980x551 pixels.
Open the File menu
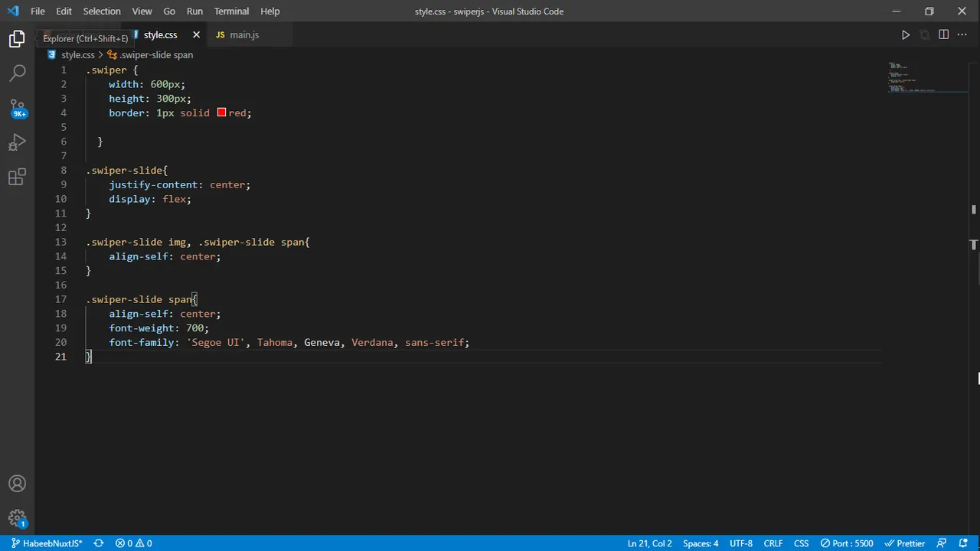click(38, 11)
